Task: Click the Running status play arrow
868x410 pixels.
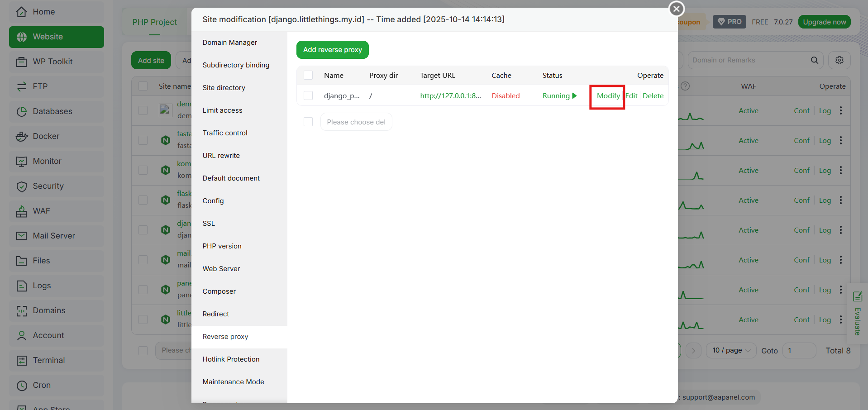Action: (574, 95)
